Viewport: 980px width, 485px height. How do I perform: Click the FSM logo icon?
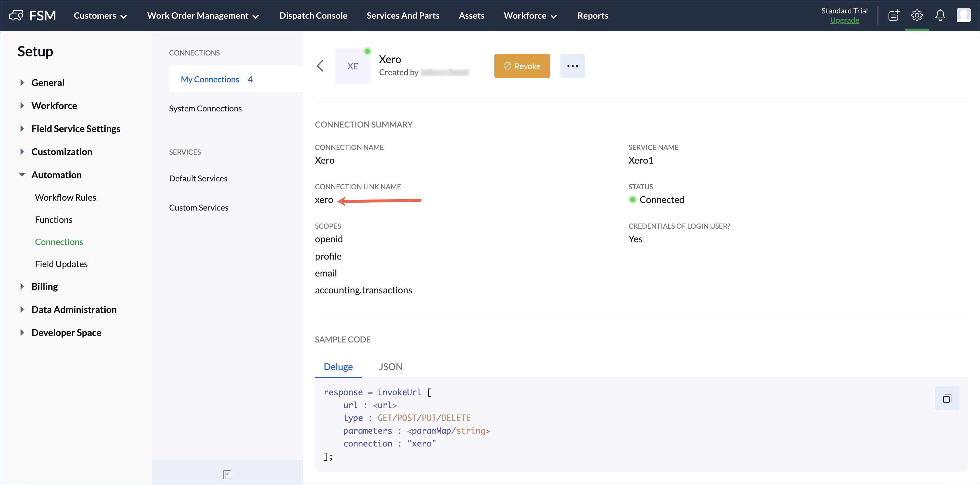coord(16,15)
